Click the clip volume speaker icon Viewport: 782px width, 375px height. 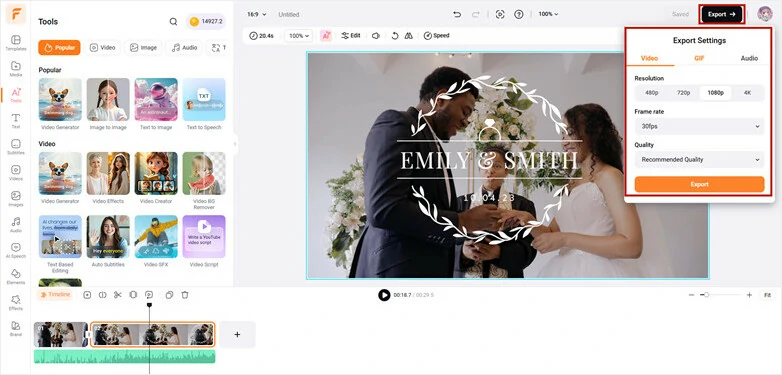point(376,35)
